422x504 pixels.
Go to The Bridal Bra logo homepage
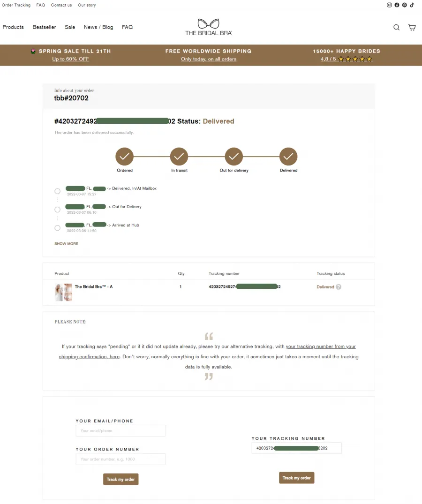(209, 27)
